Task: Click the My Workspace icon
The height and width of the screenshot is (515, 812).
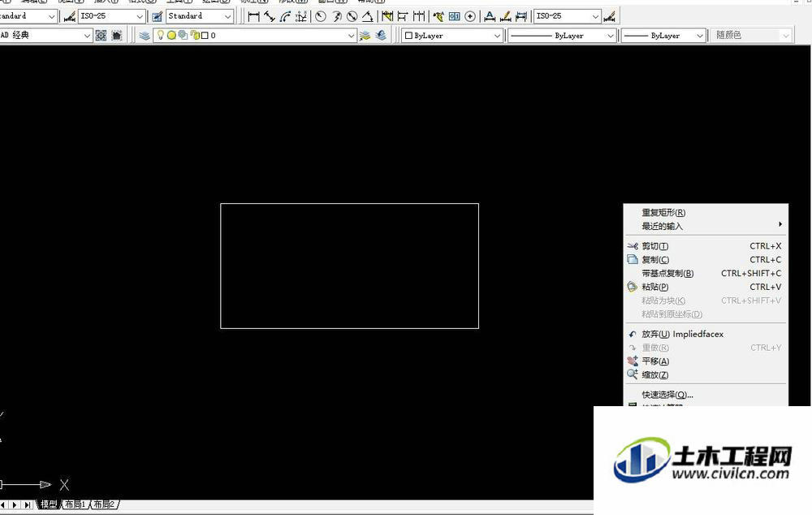Action: click(x=117, y=35)
